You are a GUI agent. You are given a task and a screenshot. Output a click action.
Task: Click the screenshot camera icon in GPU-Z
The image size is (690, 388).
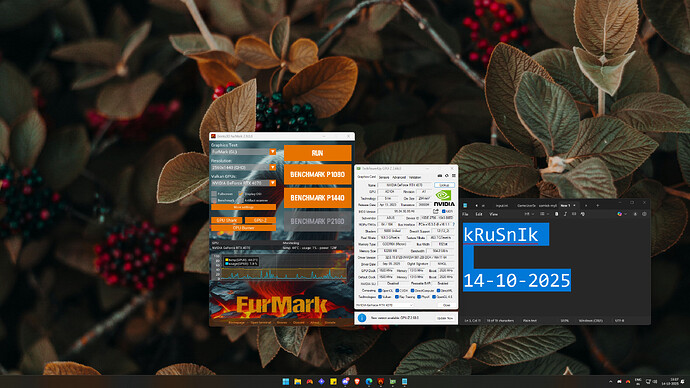[x=440, y=176]
